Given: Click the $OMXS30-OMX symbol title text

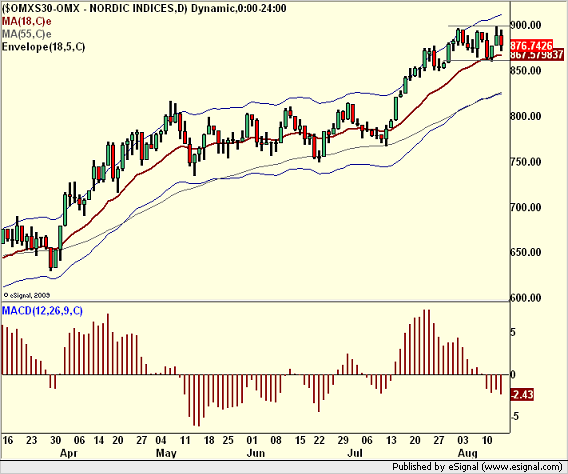Looking at the screenshot, I should coord(41,8).
